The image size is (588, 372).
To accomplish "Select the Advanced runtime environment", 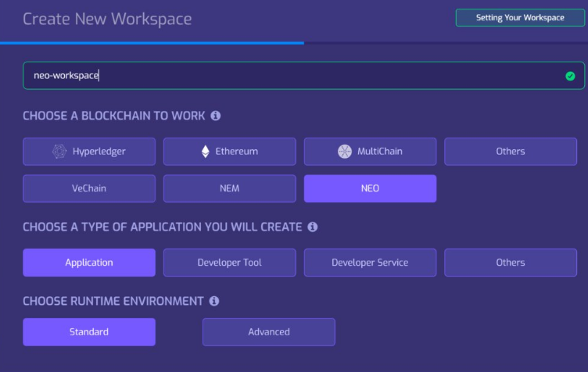I will coord(269,332).
